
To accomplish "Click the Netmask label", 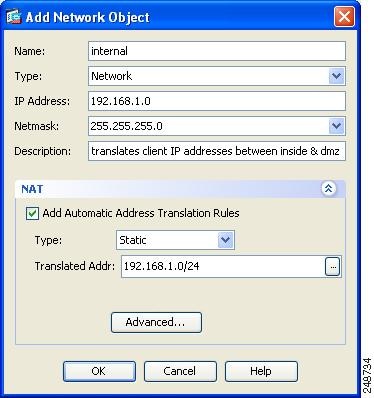I will [37, 126].
